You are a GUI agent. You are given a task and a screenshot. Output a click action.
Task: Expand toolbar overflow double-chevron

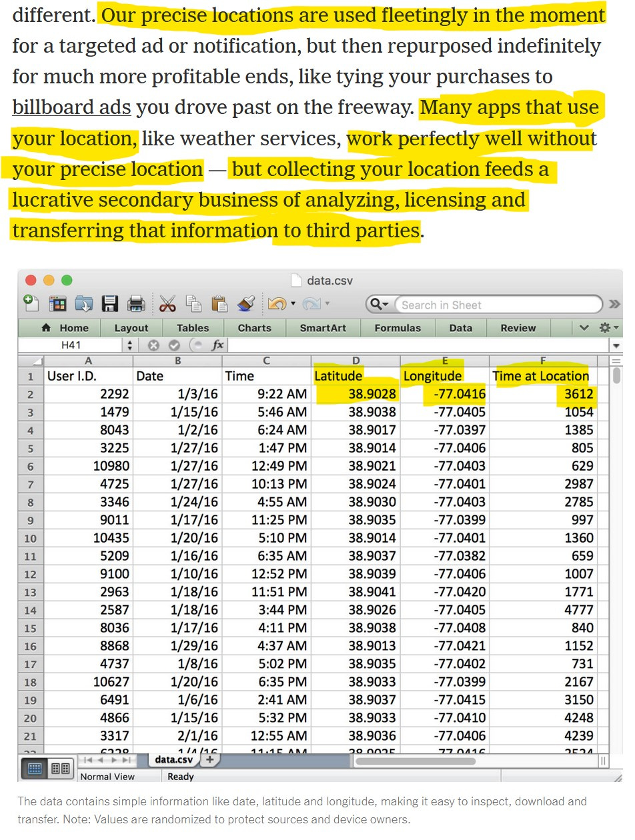tap(615, 305)
